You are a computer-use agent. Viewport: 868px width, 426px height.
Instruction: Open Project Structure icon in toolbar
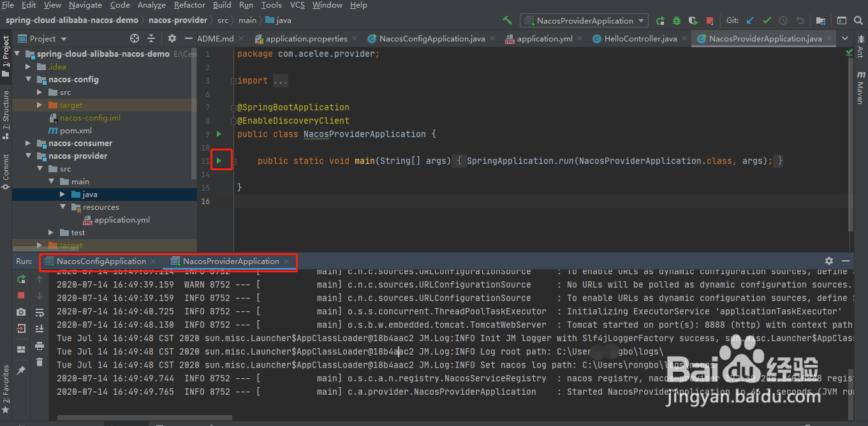(821, 20)
